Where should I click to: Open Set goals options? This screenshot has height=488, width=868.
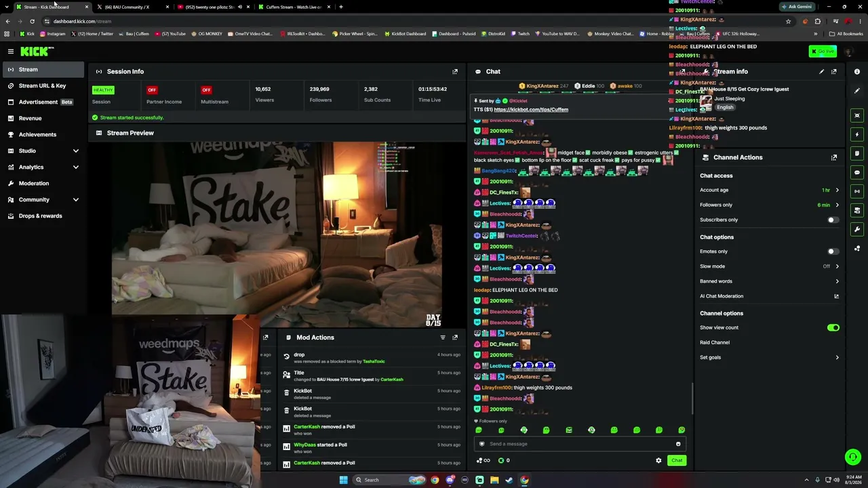tap(769, 357)
